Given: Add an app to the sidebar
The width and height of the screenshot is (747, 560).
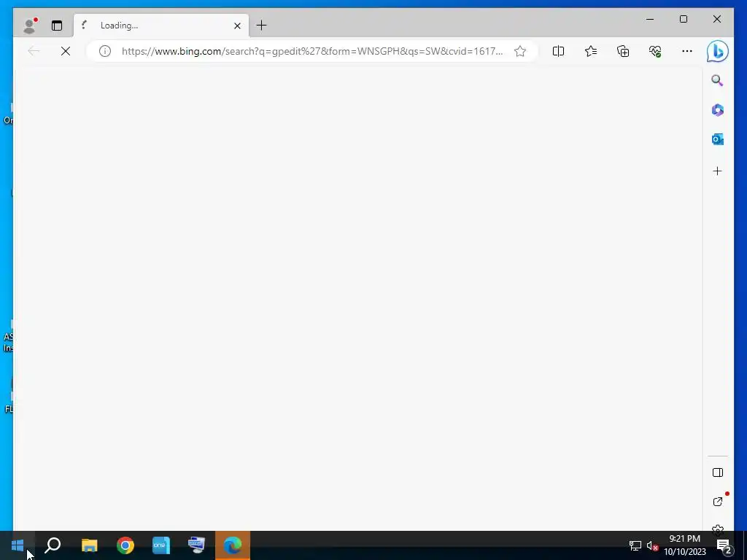Looking at the screenshot, I should click(x=718, y=171).
